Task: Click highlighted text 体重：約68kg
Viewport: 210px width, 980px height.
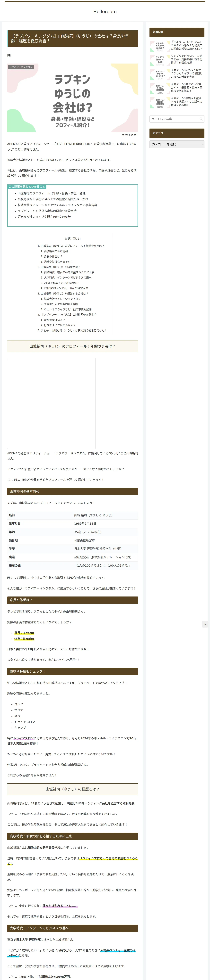Action: pos(24,639)
